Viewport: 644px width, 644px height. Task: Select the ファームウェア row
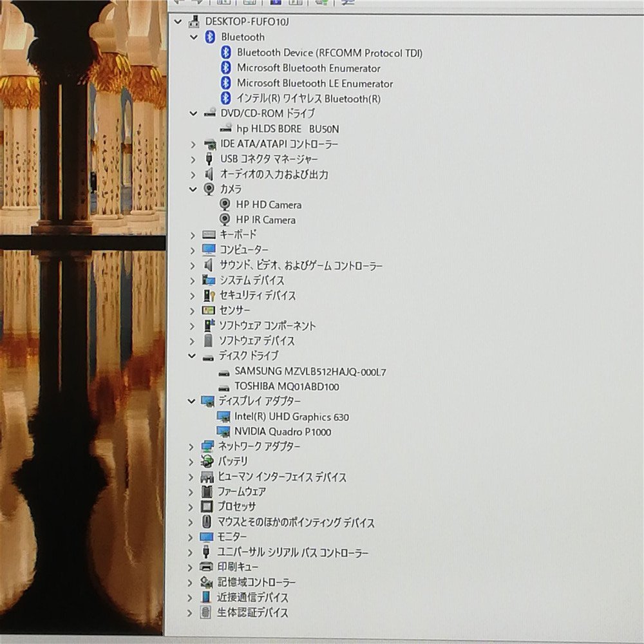pyautogui.click(x=241, y=491)
